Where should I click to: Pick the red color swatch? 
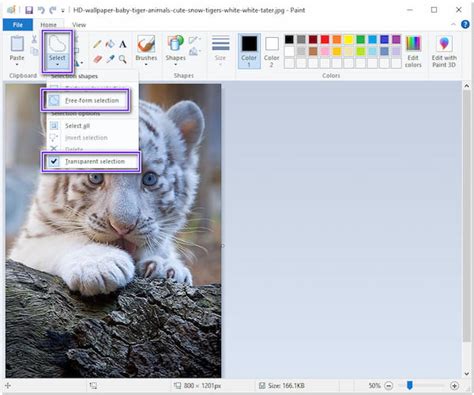325,39
